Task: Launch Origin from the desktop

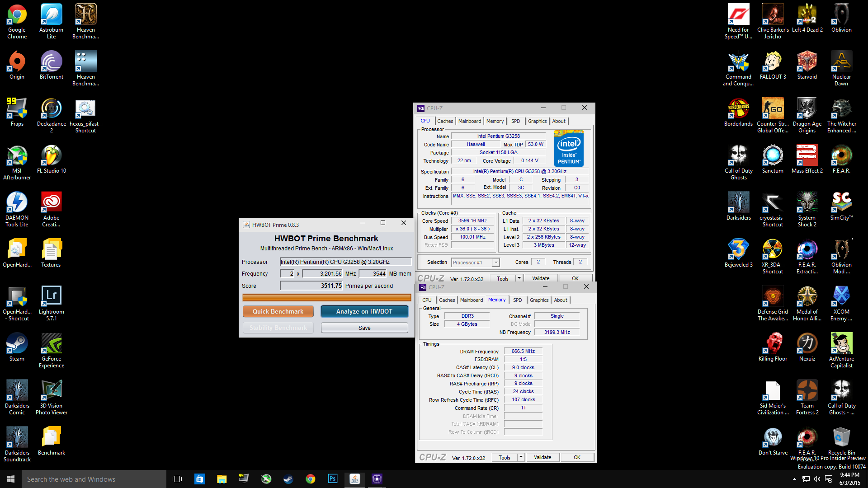Action: (x=17, y=65)
